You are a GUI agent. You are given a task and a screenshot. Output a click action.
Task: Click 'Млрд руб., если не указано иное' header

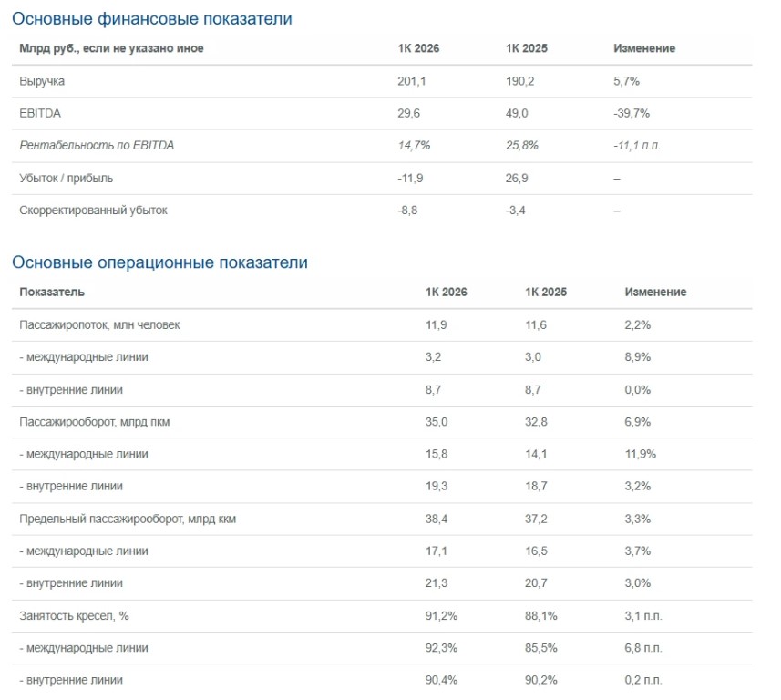[111, 48]
